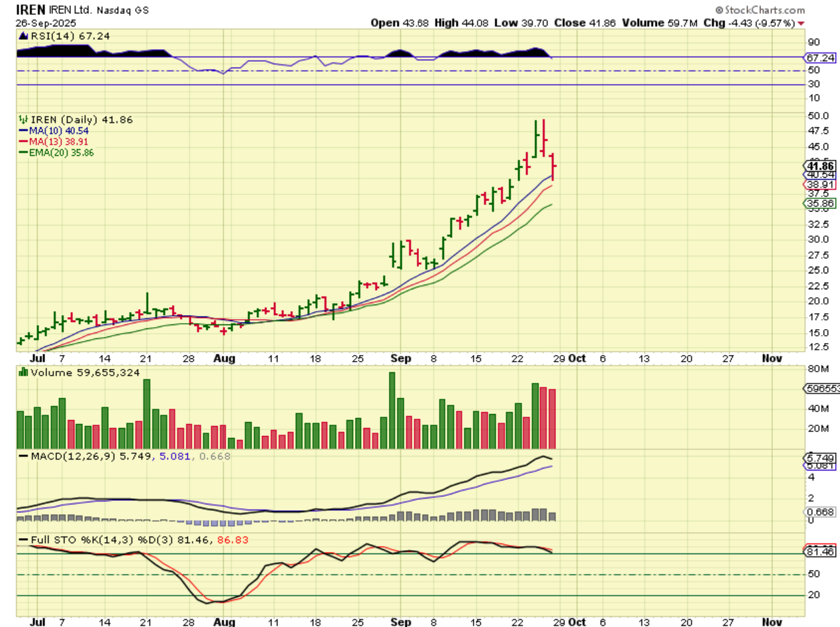Click the Volume legend bar icon

pos(23,372)
